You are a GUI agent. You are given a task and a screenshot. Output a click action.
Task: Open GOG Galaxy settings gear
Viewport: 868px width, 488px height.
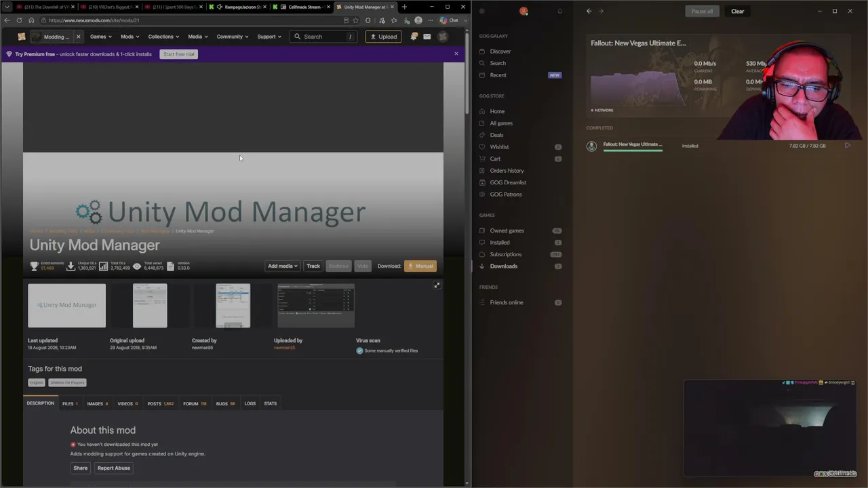[482, 11]
